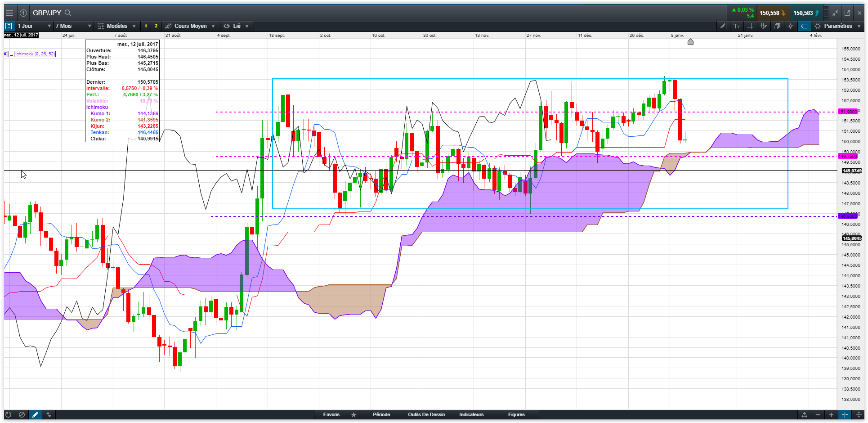Click the download-style icon at bottom right

804,415
